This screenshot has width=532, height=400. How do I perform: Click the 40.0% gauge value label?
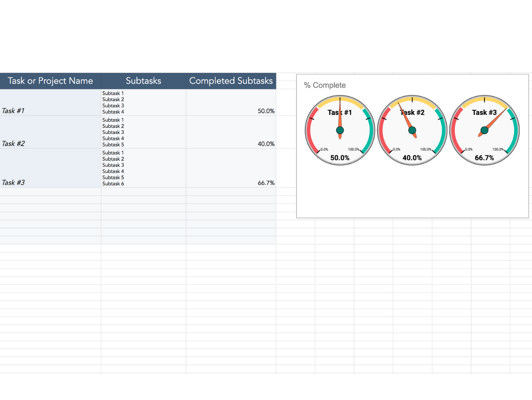[412, 158]
